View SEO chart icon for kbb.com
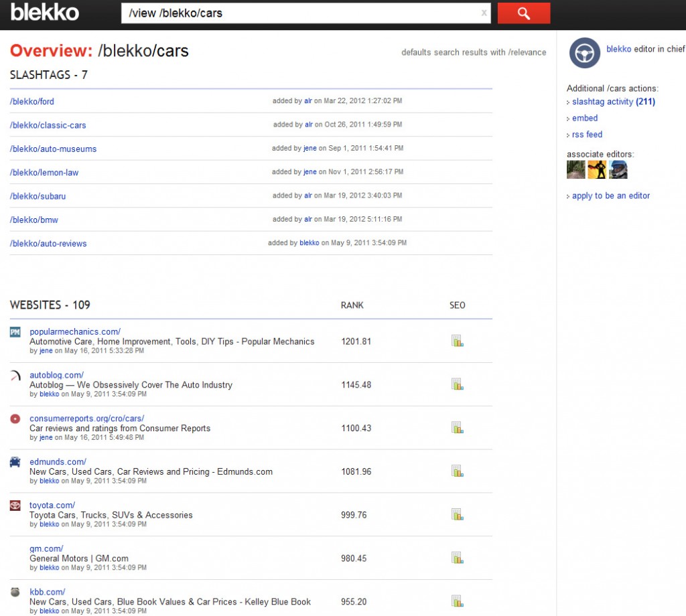Image resolution: width=686 pixels, height=616 pixels. pos(457,601)
